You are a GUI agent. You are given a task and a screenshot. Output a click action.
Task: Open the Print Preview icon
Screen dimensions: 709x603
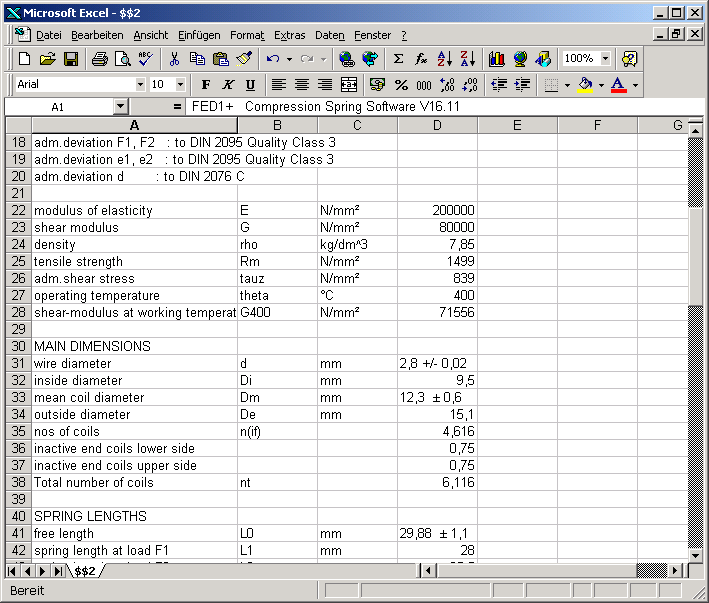(x=122, y=59)
